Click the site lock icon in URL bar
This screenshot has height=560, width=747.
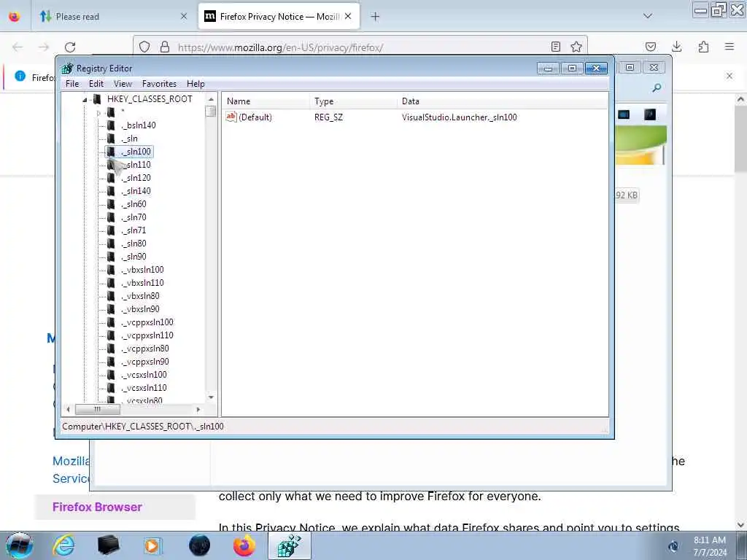pos(165,47)
